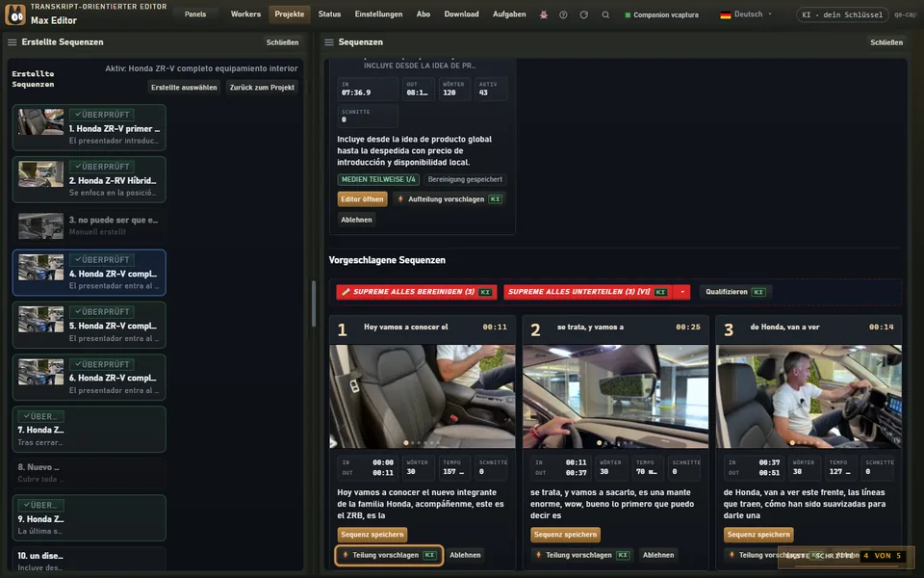Save suggested sequence 2 with Sequenz speichern
924x578 pixels.
[565, 535]
